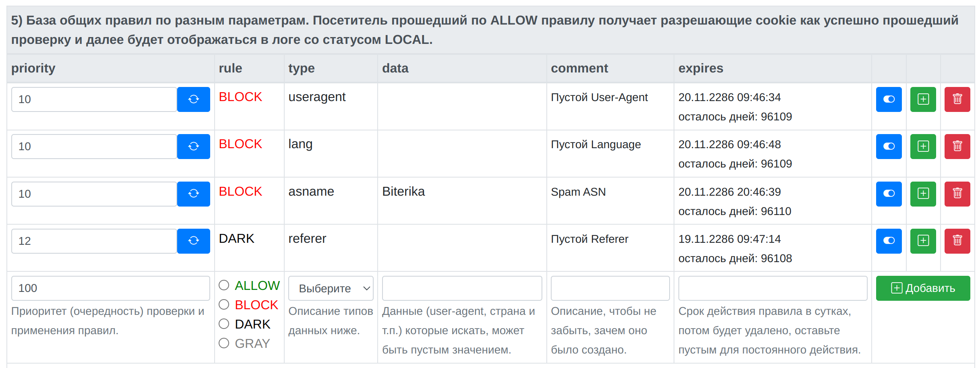Viewport: 980px width, 368px height.
Task: Click the expires days input field
Action: [x=772, y=288]
